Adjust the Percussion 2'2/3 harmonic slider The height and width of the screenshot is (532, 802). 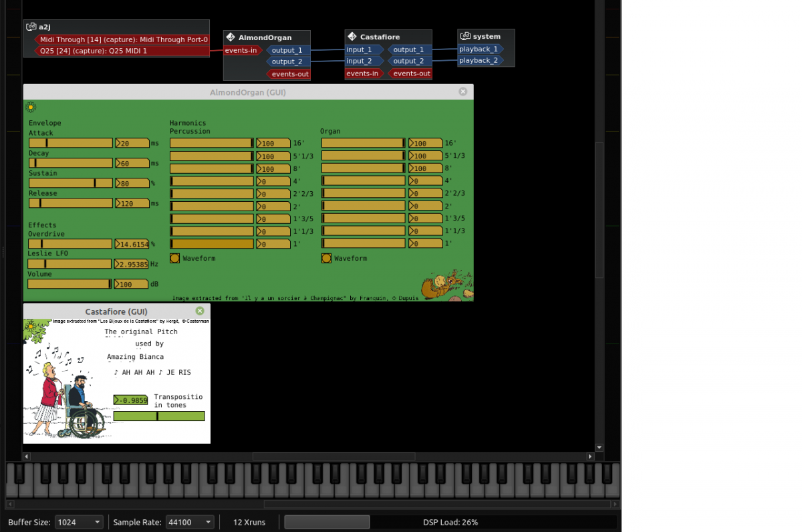click(x=212, y=194)
